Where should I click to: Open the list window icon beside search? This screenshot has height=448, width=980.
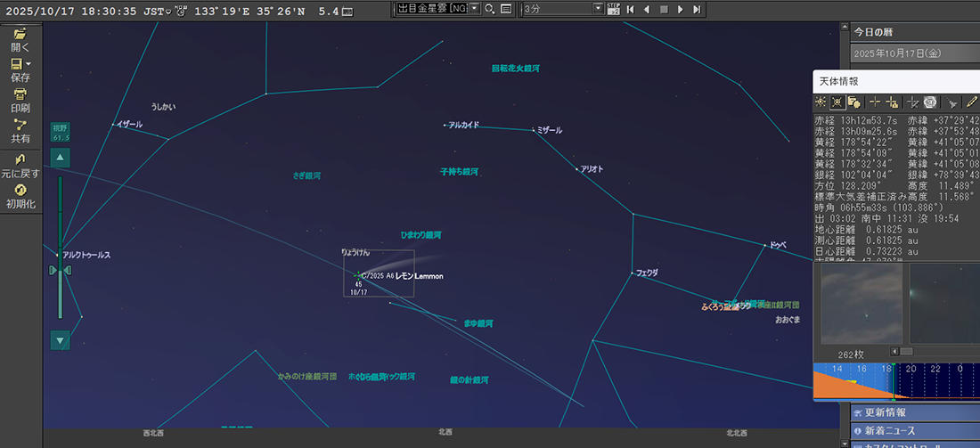pos(505,9)
